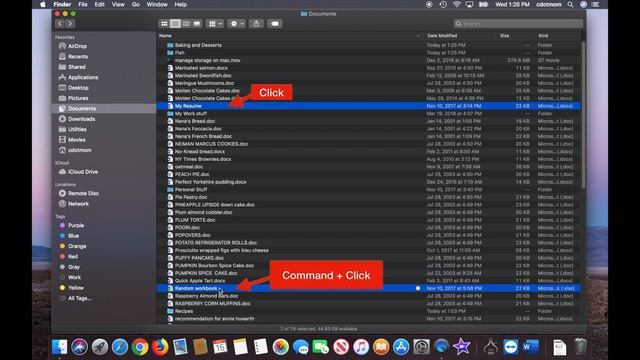Open Spotlight search in the menu bar
This screenshot has width=640, height=360.
(570, 4)
